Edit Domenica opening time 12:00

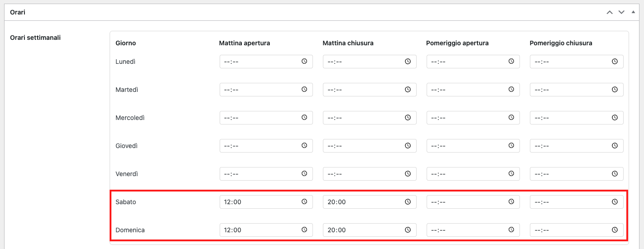[266, 230]
